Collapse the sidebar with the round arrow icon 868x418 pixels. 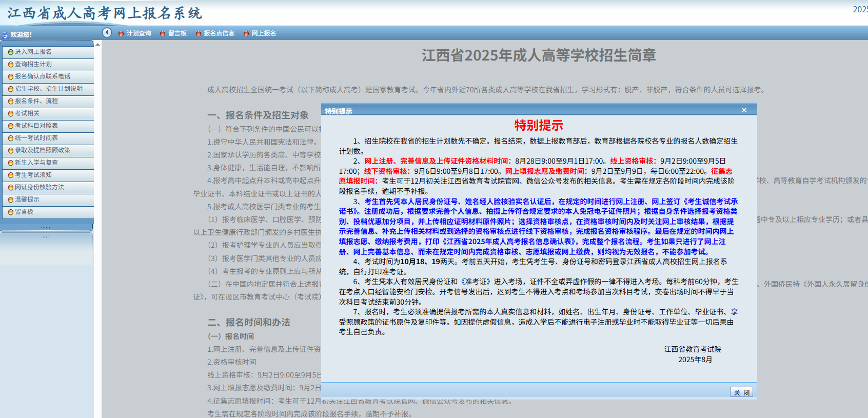click(x=107, y=33)
